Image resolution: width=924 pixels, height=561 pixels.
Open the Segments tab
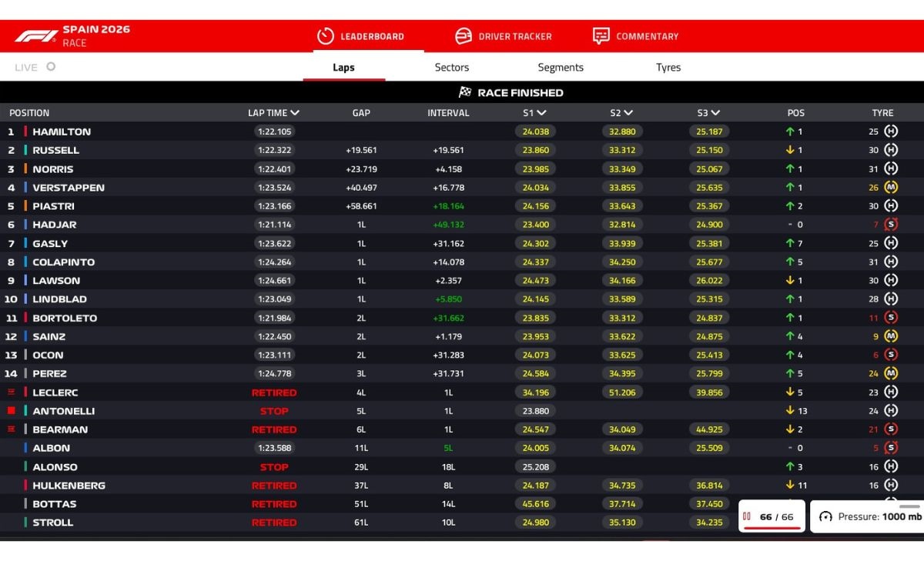pyautogui.click(x=561, y=67)
